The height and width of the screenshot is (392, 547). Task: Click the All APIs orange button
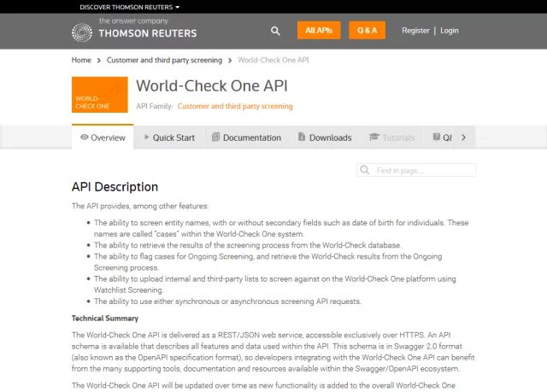(319, 30)
